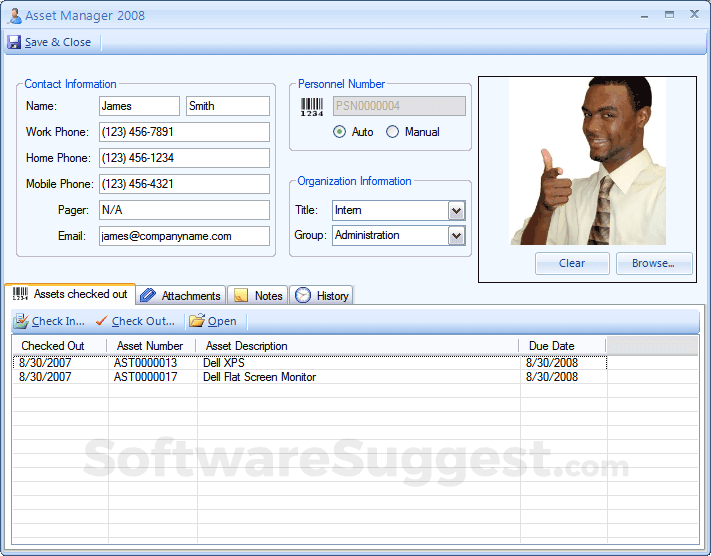Close the Asset Manager 2008 window
Screen dimensions: 711x556
[x=694, y=15]
